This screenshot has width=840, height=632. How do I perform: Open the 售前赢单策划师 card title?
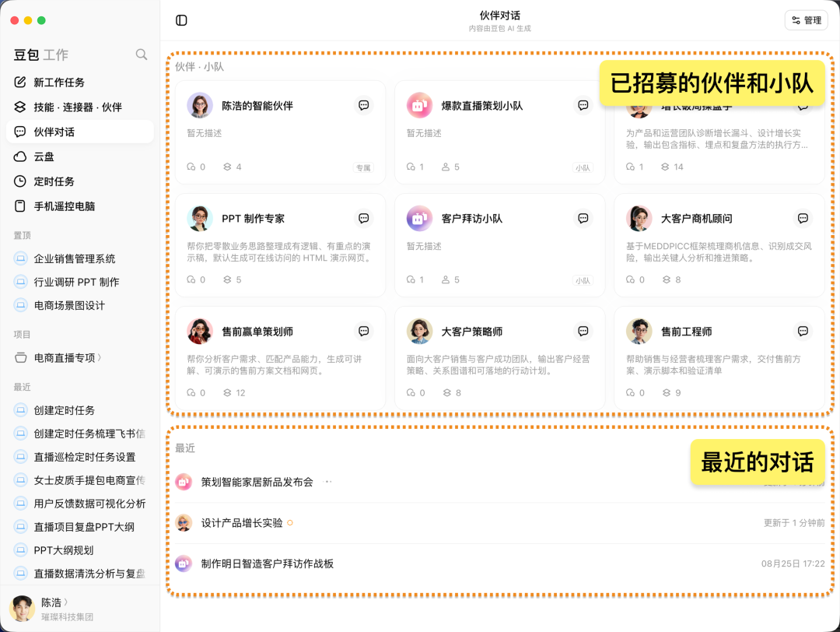point(257,332)
